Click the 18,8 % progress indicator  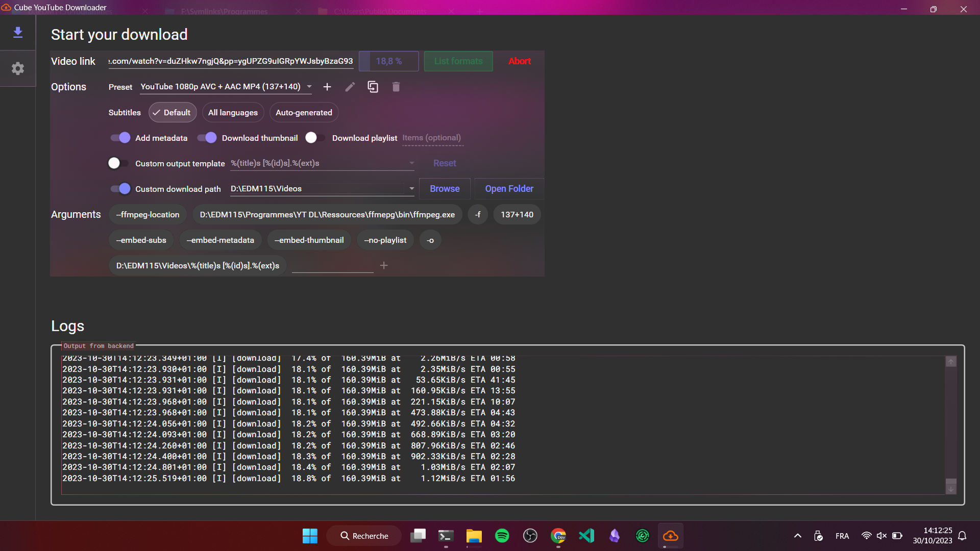[x=388, y=61]
